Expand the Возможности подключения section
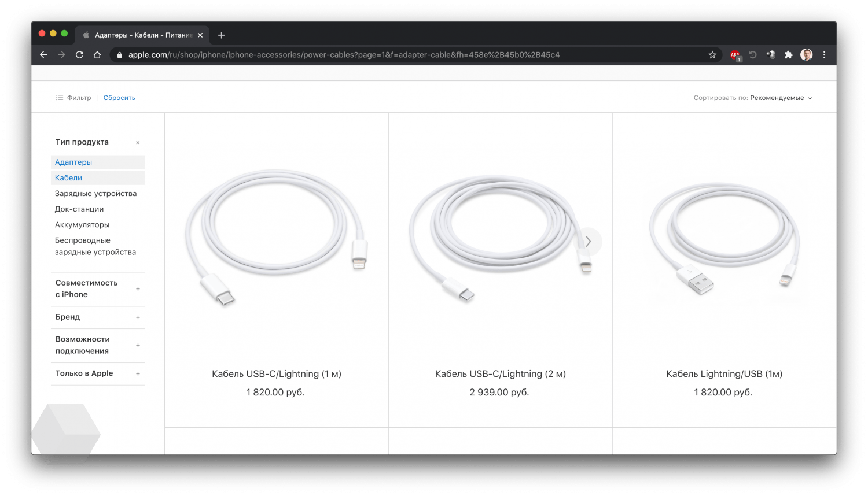 [x=98, y=346]
